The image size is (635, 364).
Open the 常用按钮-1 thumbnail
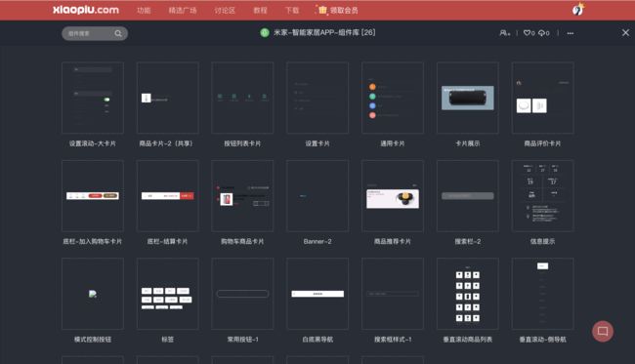242,294
